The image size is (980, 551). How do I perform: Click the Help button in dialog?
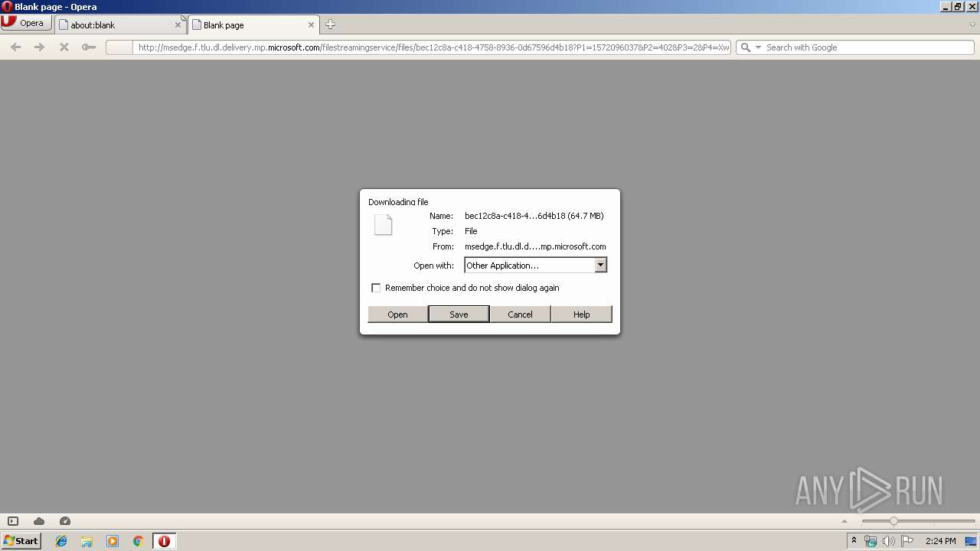pyautogui.click(x=581, y=314)
